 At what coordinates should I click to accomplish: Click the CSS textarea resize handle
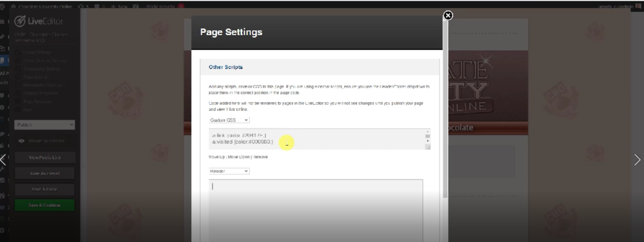tap(428, 147)
